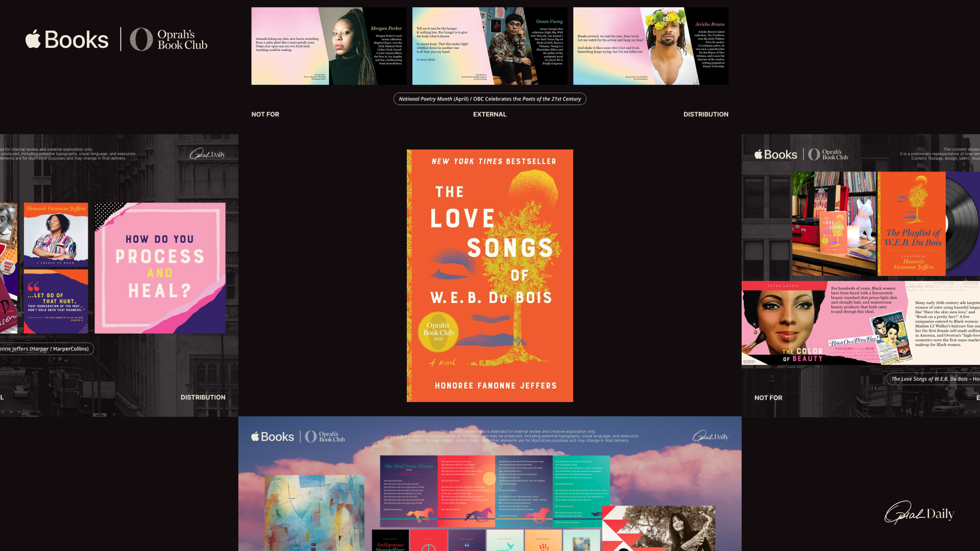Viewport: 980px width, 551px height.
Task: Click the Harper / HarperCollins caption pill
Action: [x=46, y=349]
